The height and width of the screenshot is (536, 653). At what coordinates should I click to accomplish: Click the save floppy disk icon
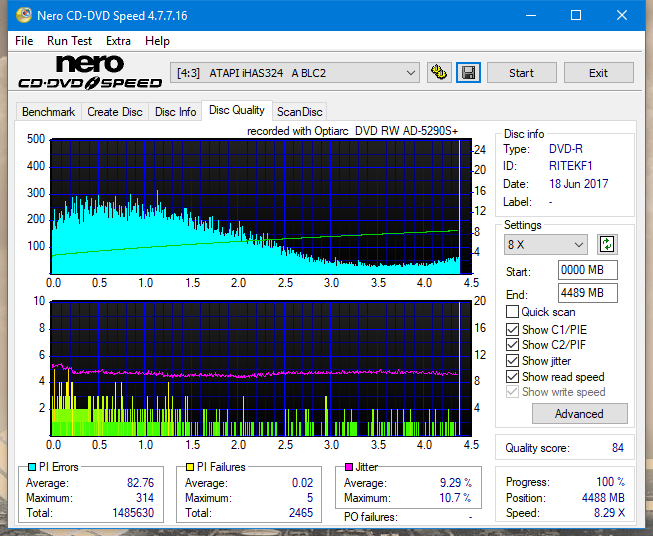click(469, 73)
